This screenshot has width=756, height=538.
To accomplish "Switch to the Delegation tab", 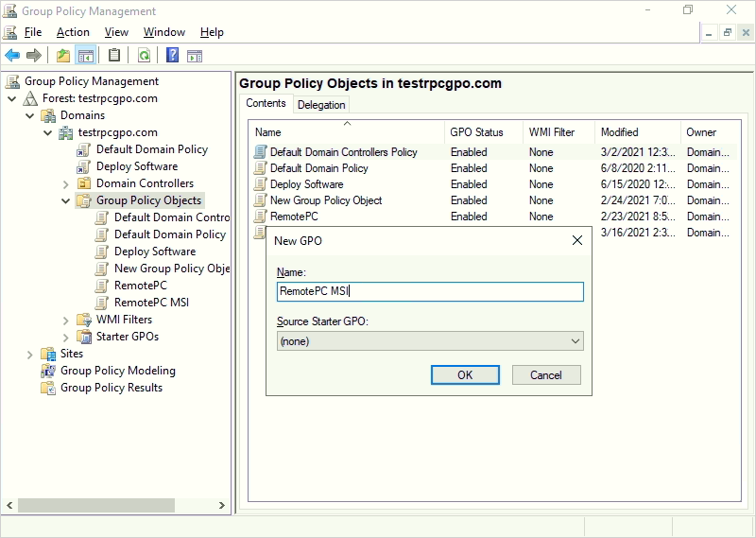I will [321, 105].
